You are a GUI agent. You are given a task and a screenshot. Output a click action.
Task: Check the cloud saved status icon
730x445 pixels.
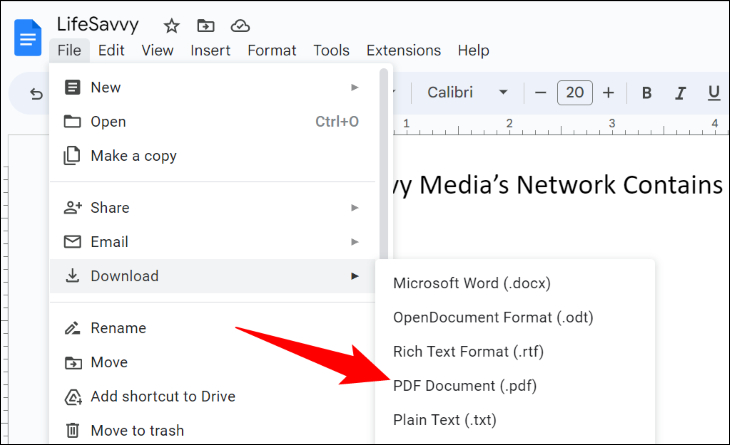(240, 26)
